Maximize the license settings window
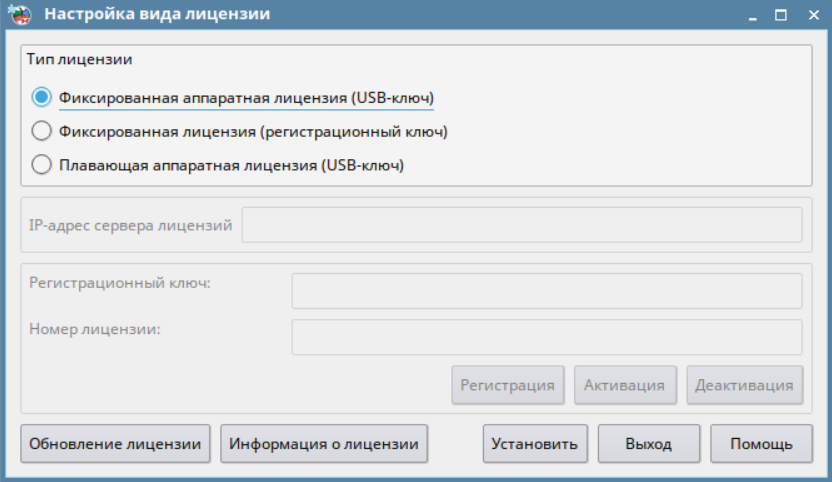This screenshot has height=482, width=832. (782, 15)
